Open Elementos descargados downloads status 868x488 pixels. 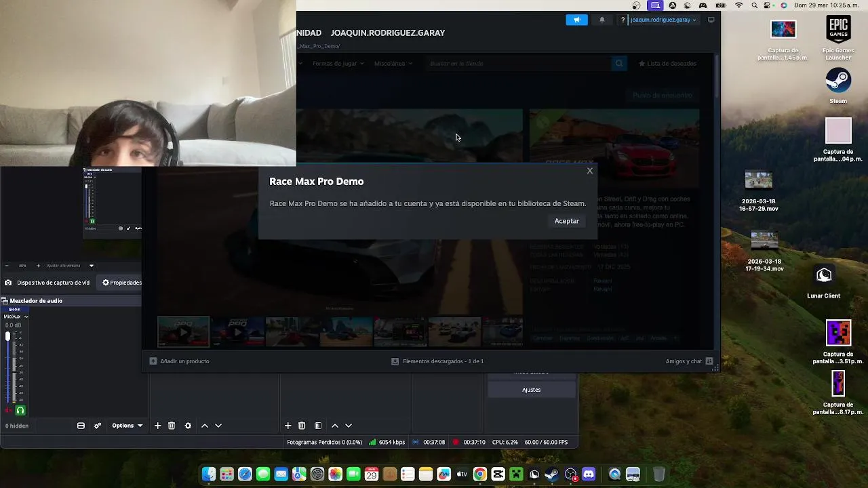click(437, 361)
